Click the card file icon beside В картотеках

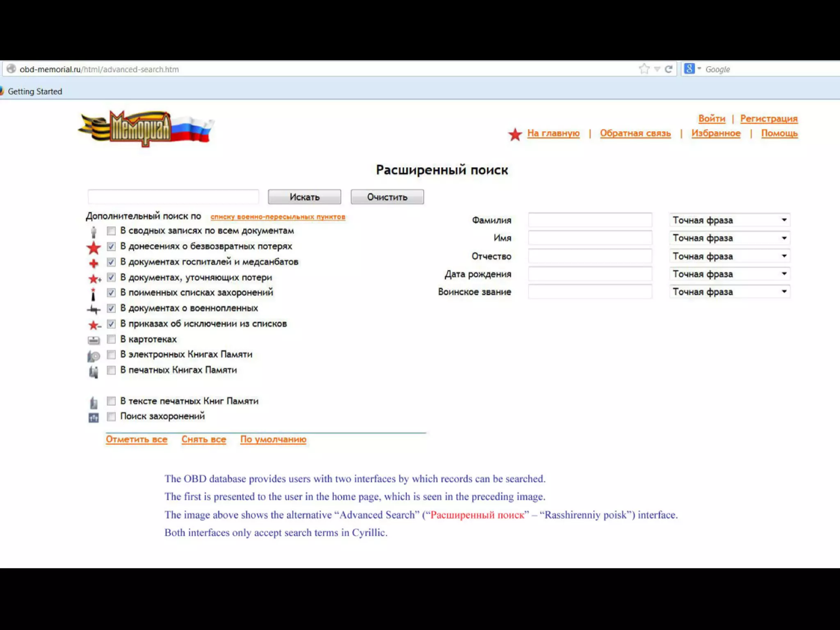pos(94,340)
